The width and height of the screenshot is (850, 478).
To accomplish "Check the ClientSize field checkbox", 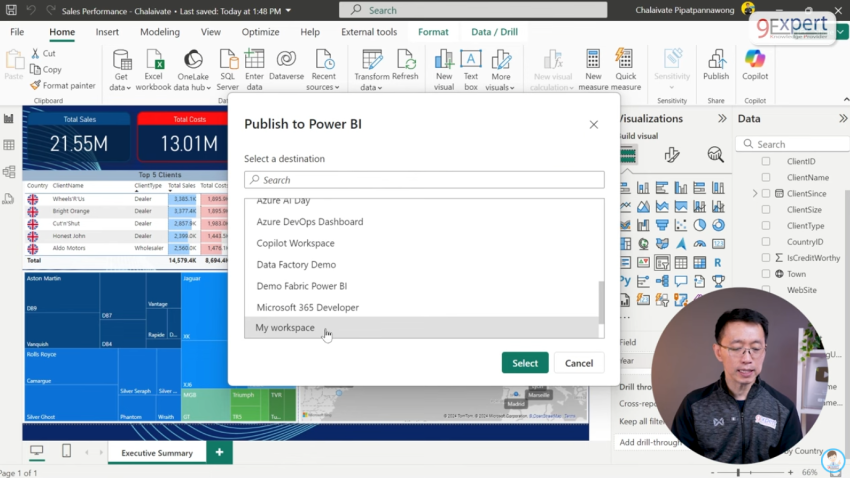I will 765,209.
